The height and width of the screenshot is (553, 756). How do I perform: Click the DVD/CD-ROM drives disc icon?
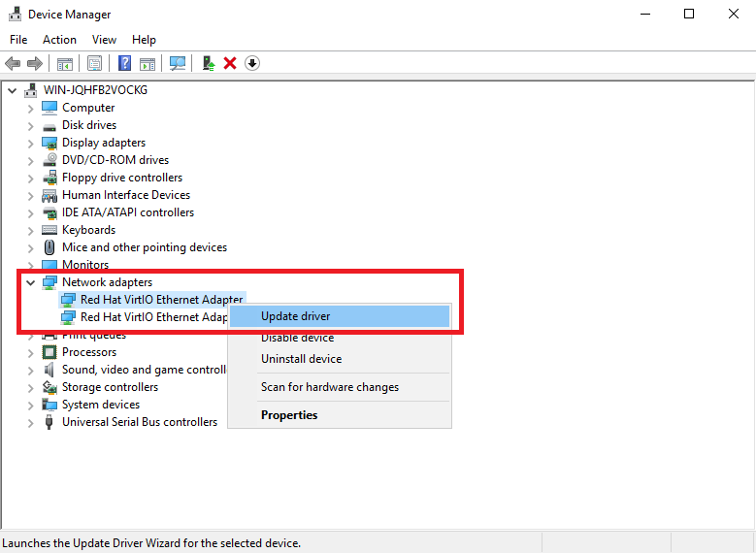[x=49, y=159]
